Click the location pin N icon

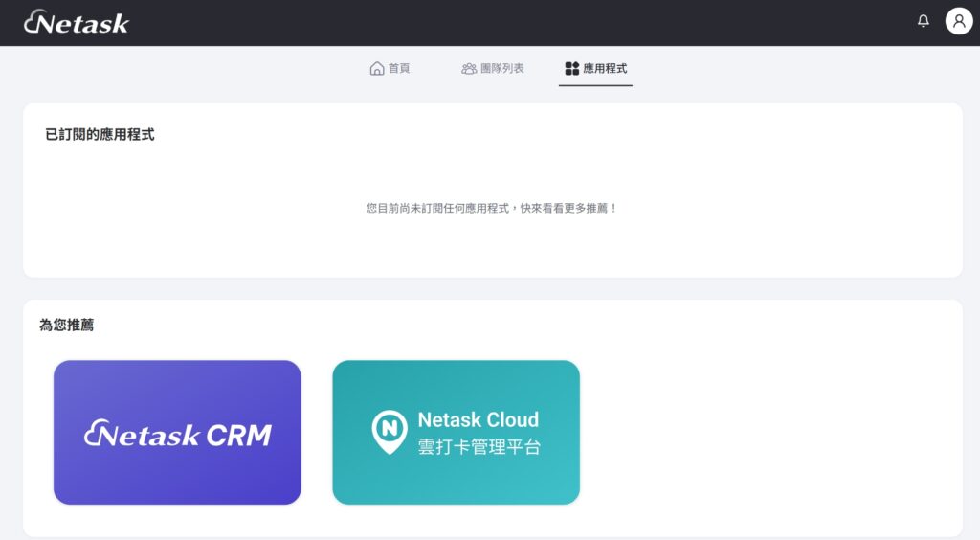click(389, 432)
